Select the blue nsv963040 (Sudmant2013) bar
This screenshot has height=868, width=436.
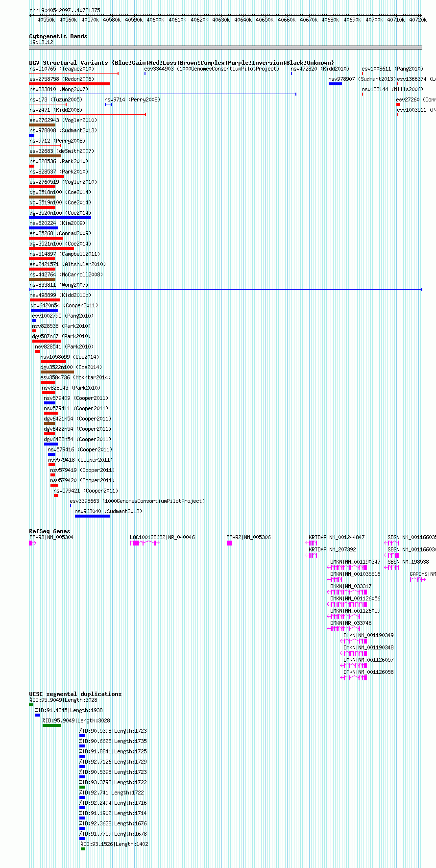[x=92, y=516]
